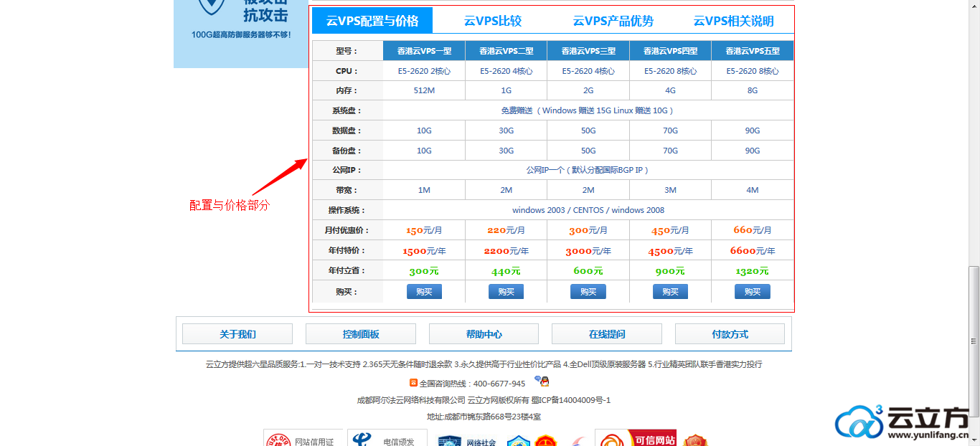The image size is (980, 446).
Task: Open 在线提问
Action: (607, 334)
